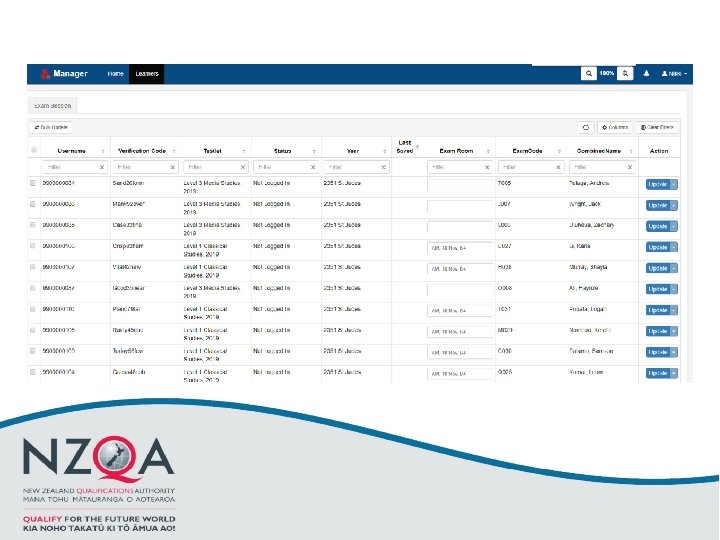Viewport: 720px width, 540px height.
Task: Sort by Testlet using sort arrows
Action: point(244,152)
